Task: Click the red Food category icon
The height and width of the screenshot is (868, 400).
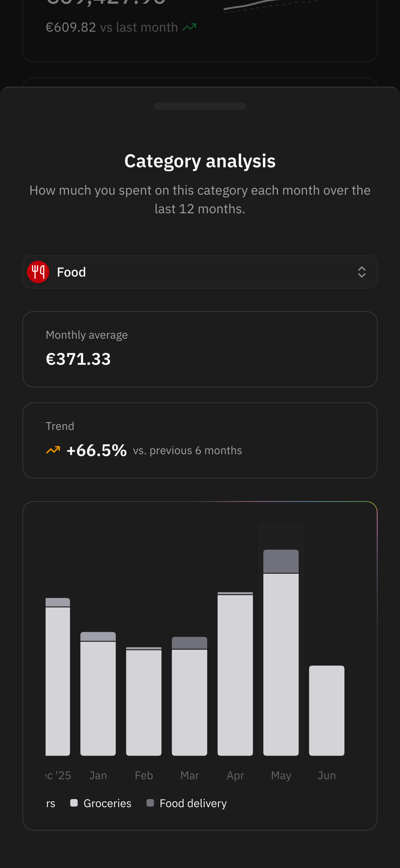Action: [38, 272]
